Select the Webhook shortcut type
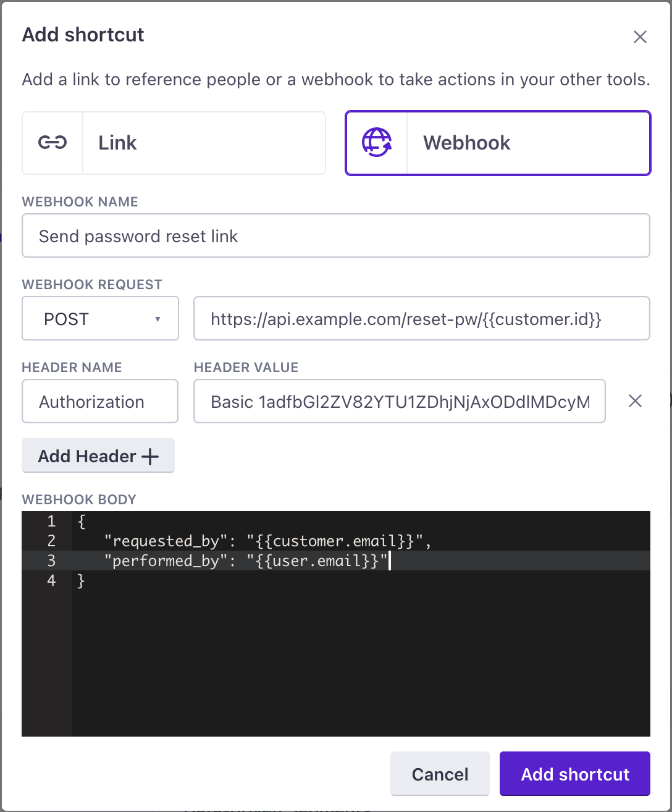 pos(498,143)
